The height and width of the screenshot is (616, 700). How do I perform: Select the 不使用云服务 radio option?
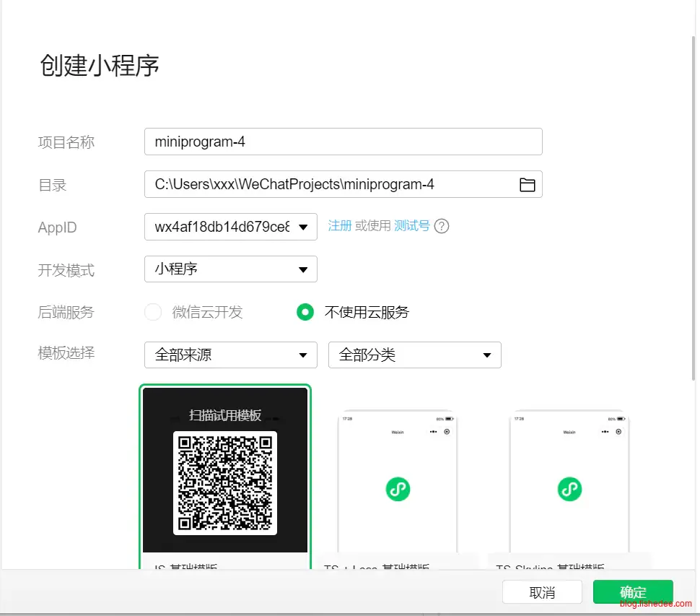(x=306, y=312)
